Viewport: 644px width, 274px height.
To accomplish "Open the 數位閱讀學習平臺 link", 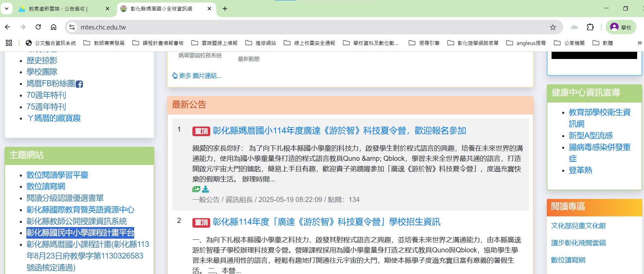I will coord(57,175).
